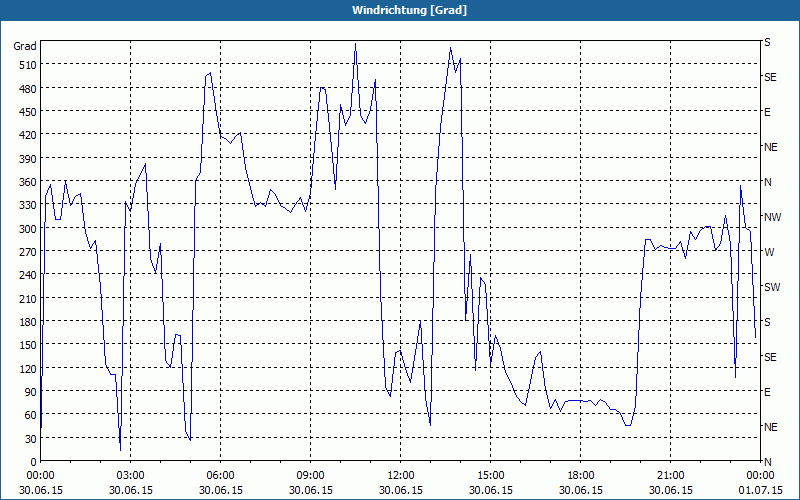Select the E compass label level with 90
Screen dimensions: 800x500
point(767,392)
